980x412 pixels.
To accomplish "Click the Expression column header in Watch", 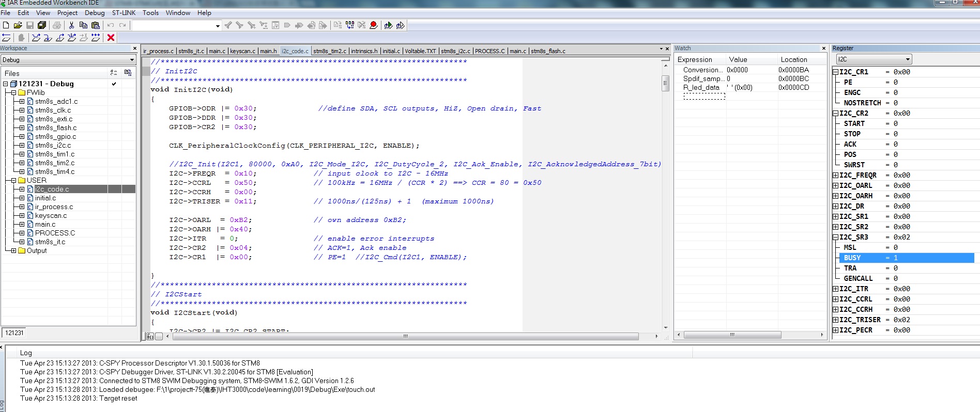I will (700, 59).
